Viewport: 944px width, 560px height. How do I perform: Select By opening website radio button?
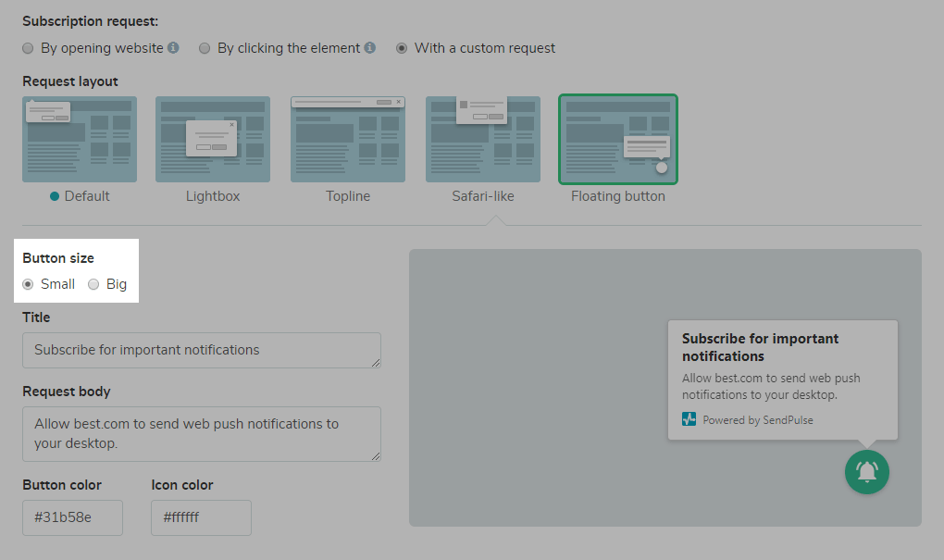pyautogui.click(x=29, y=48)
